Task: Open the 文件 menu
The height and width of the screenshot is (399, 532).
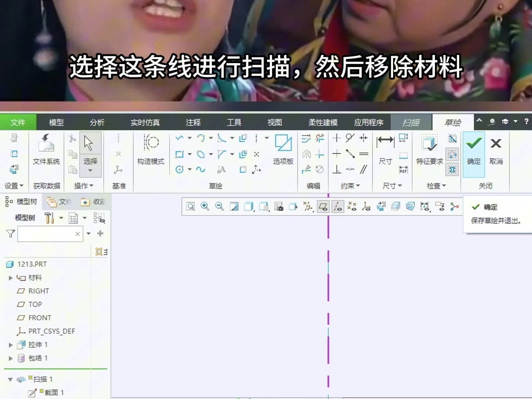Action: pos(18,122)
